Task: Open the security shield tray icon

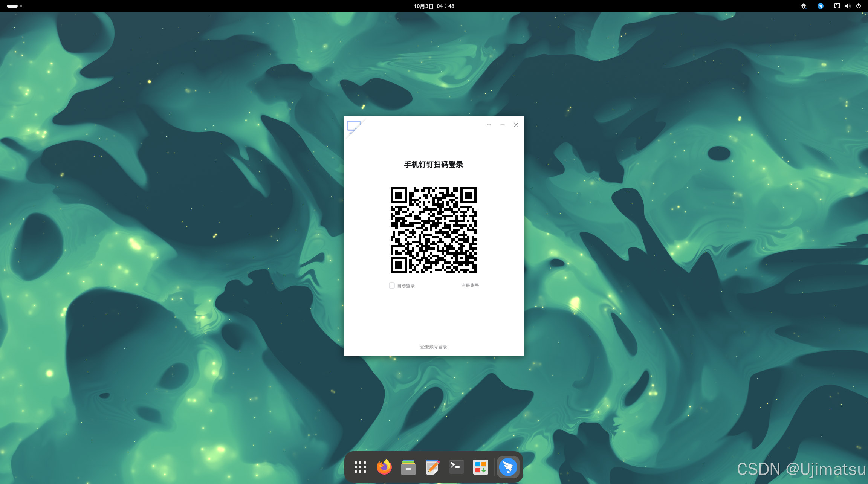Action: click(x=804, y=6)
